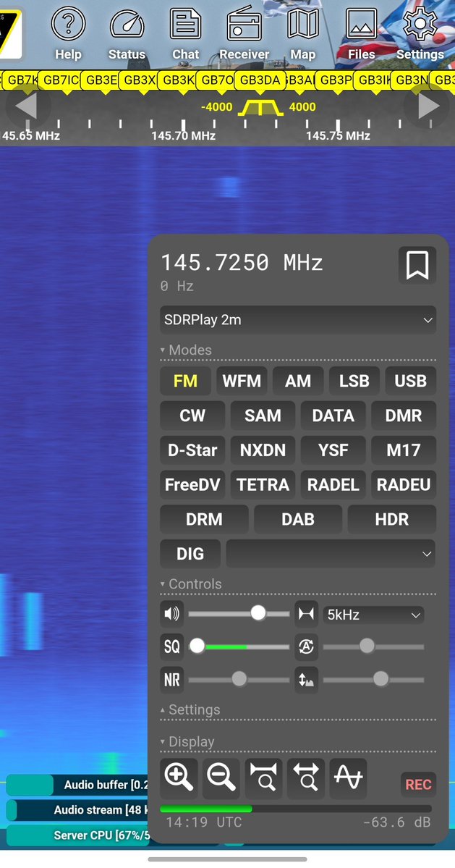Select CW mode
Screen dimensions: 455x868
click(x=192, y=416)
